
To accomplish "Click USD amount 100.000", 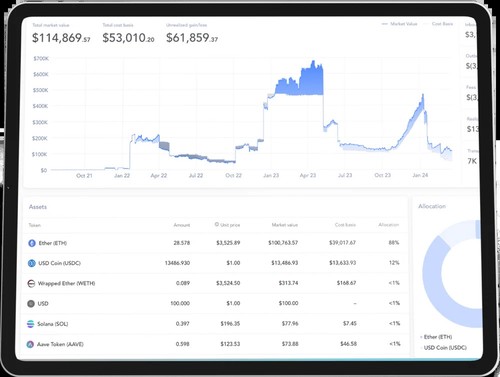I will 180,304.
